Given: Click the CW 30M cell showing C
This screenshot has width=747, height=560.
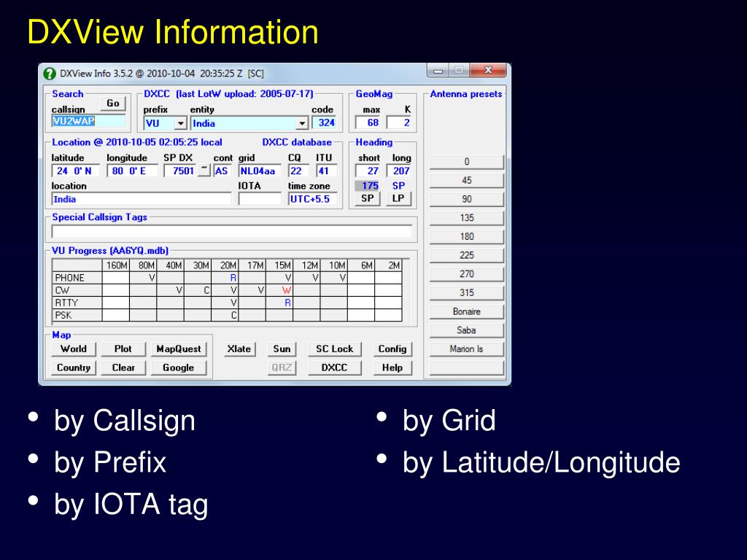Looking at the screenshot, I should [x=197, y=290].
